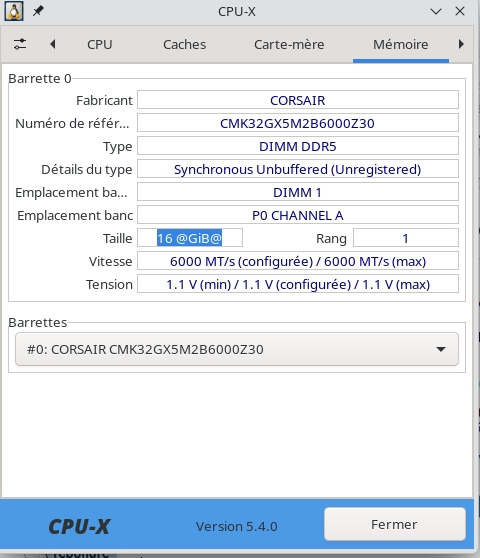Open the settings sliders icon
This screenshot has width=480, height=558.
coord(20,44)
